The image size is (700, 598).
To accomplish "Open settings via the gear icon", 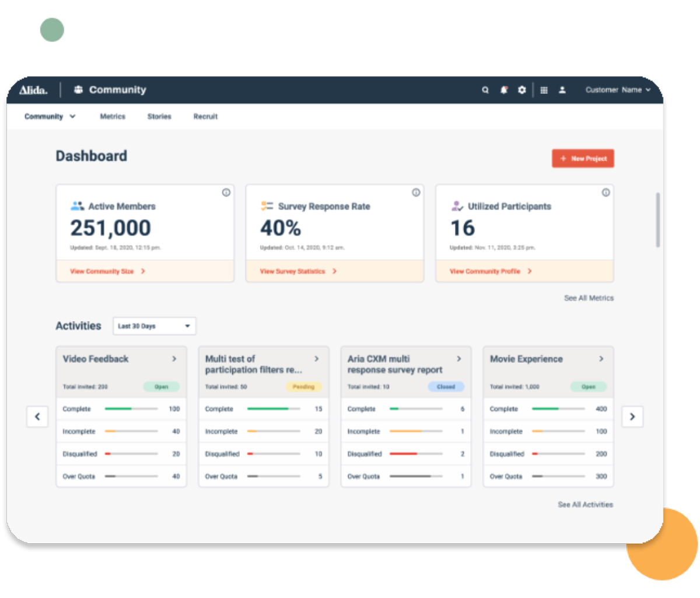I will [x=521, y=90].
